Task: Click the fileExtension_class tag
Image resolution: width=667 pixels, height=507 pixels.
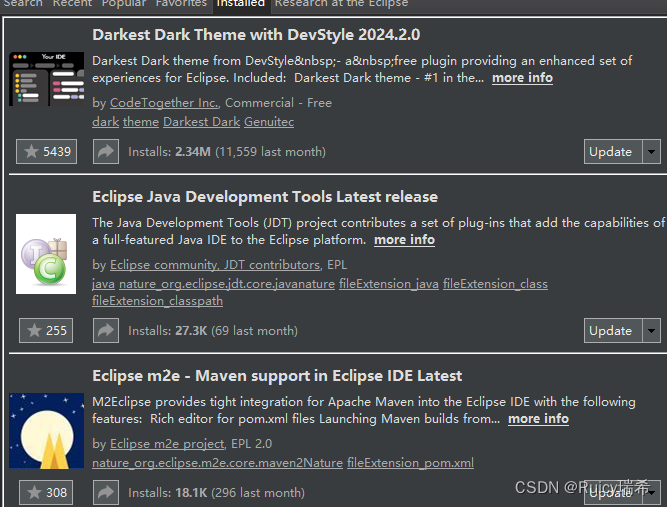Action: click(x=496, y=284)
